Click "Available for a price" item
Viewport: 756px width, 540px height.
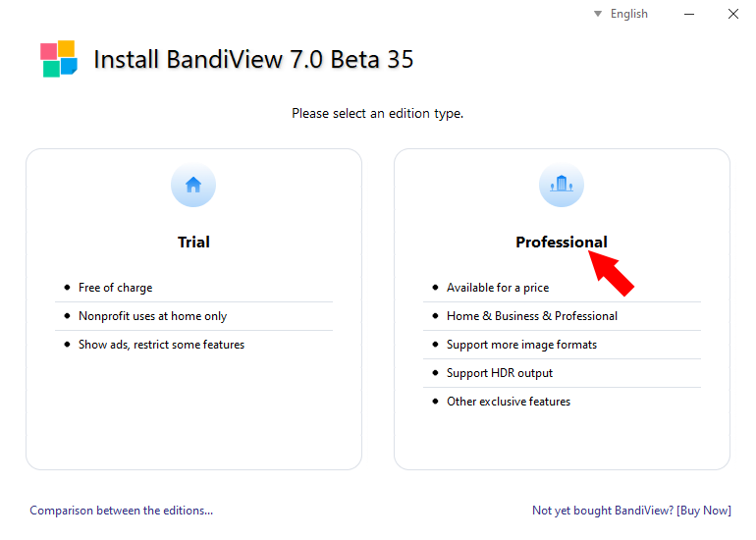point(498,288)
